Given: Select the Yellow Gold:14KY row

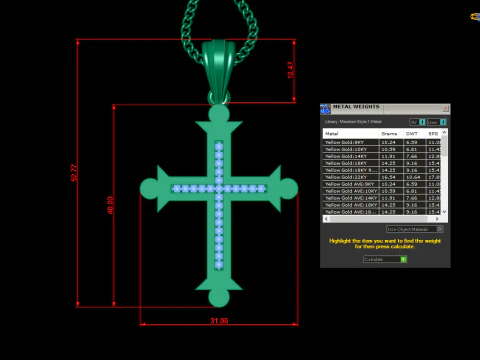Looking at the screenshot, I should click(x=382, y=156).
